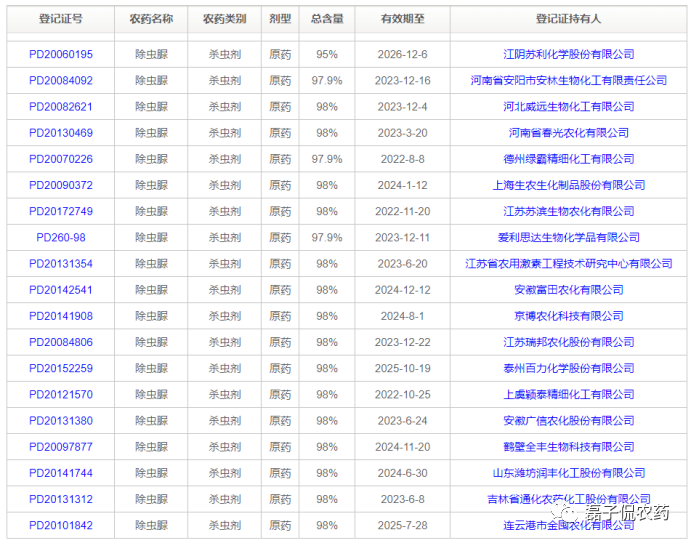The width and height of the screenshot is (692, 544).
Task: Select expiry date 2022-11-20
Action: coord(402,211)
